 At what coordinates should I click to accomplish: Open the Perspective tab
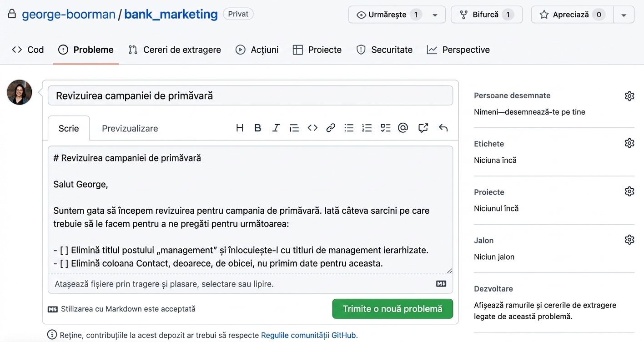458,50
